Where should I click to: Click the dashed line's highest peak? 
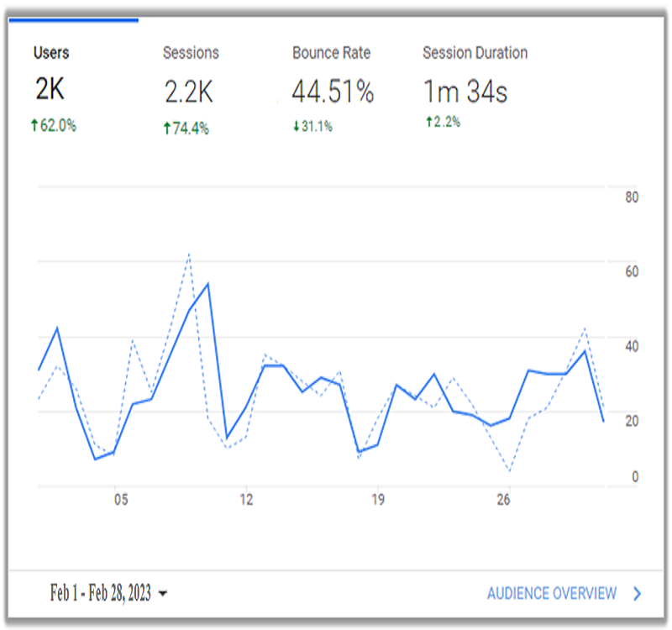pos(189,254)
